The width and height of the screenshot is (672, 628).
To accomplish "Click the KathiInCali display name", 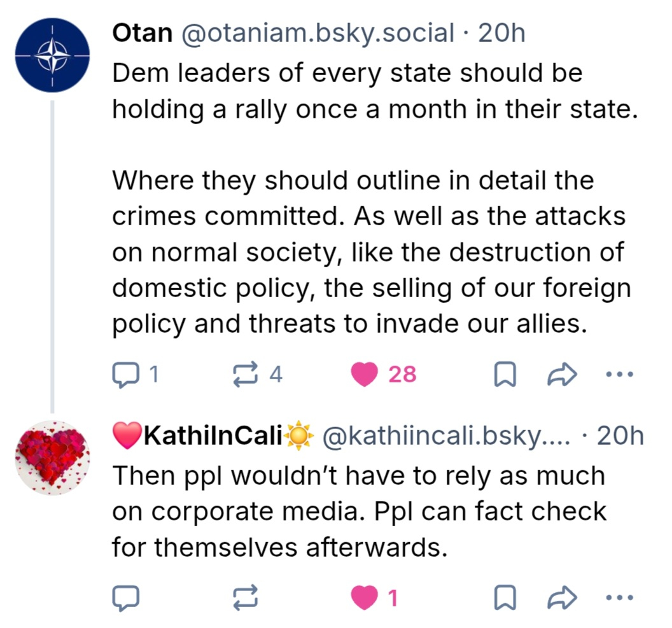I will 213,436.
